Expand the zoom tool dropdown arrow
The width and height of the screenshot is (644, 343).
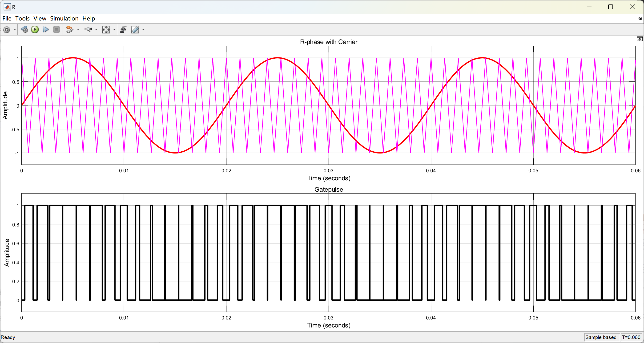(x=96, y=30)
